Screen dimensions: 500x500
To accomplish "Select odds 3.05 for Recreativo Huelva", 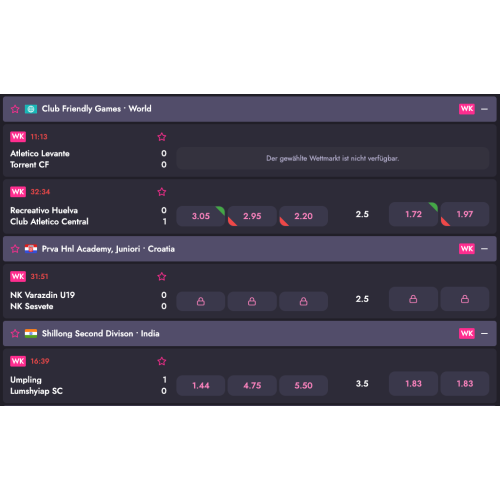I will pos(201,216).
